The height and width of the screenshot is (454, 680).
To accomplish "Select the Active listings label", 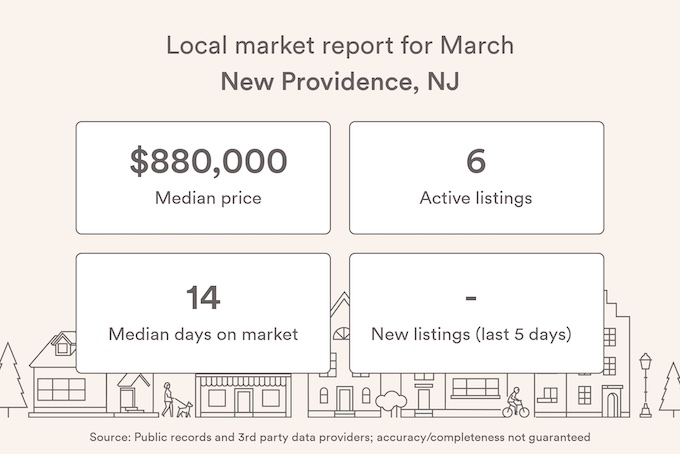I will pyautogui.click(x=476, y=198).
